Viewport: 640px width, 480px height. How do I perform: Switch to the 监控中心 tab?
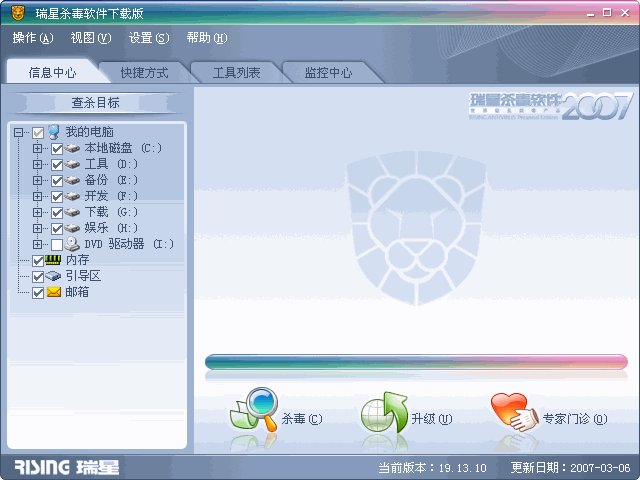coord(328,73)
